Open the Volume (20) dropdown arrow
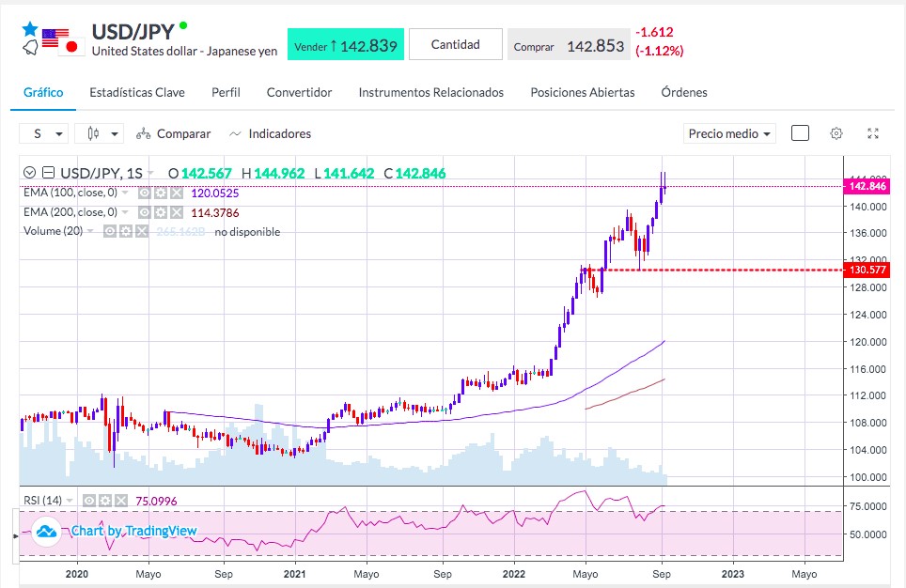906x588 pixels. point(90,232)
